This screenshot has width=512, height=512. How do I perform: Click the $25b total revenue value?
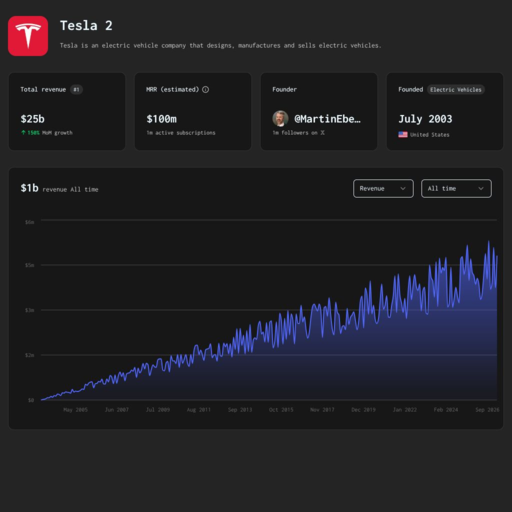33,119
